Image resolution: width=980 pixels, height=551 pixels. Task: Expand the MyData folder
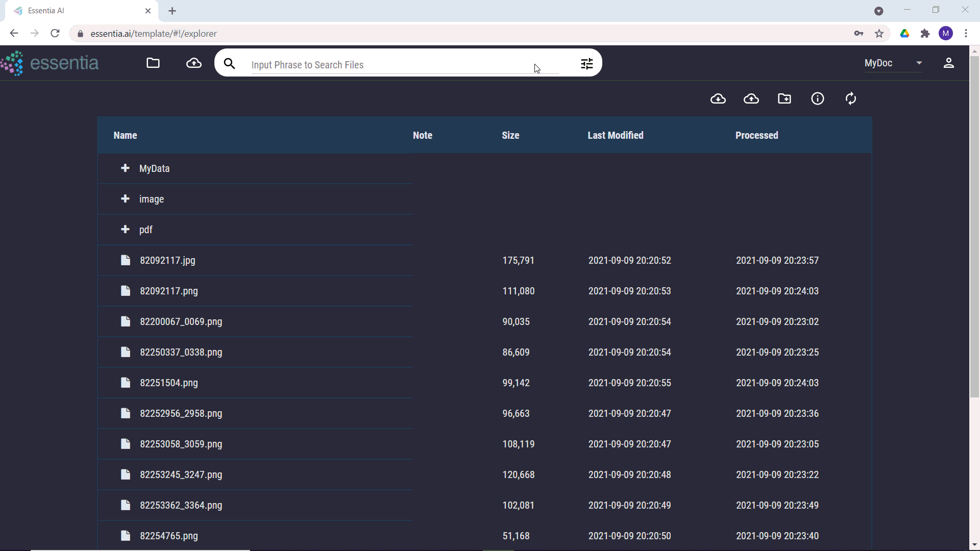pyautogui.click(x=125, y=168)
